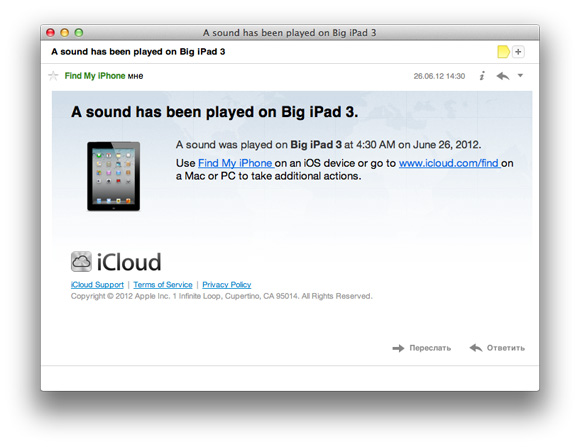This screenshot has width=580, height=447.
Task: Click the copyright 2012 Apple Inc. text
Action: coord(222,296)
